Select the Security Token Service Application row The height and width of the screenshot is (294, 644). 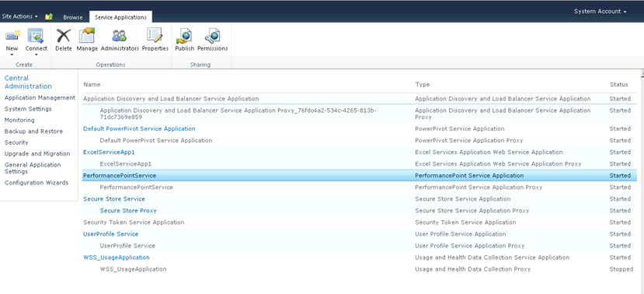click(360, 222)
